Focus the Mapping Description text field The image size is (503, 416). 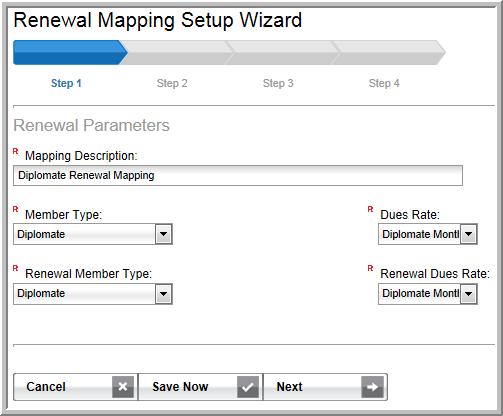[238, 175]
